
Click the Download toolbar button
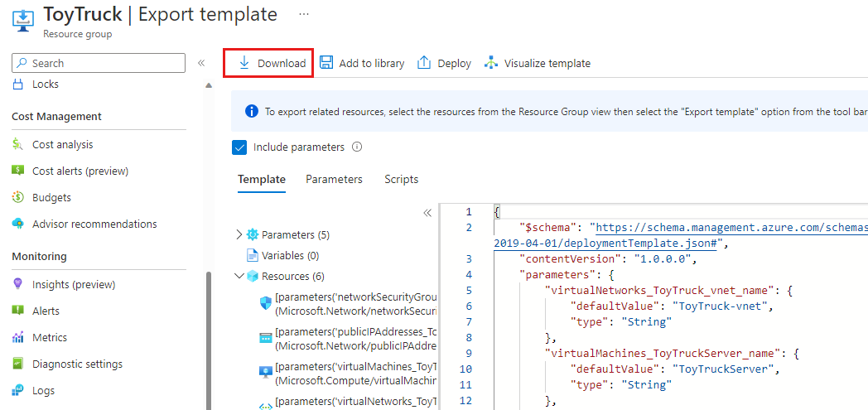click(x=268, y=63)
